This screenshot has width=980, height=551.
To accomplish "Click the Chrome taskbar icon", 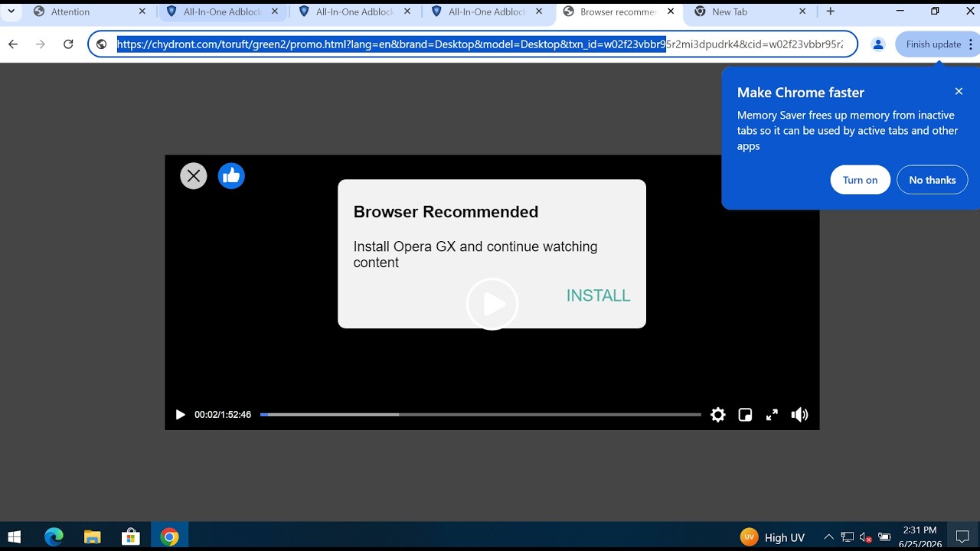I will click(x=169, y=537).
